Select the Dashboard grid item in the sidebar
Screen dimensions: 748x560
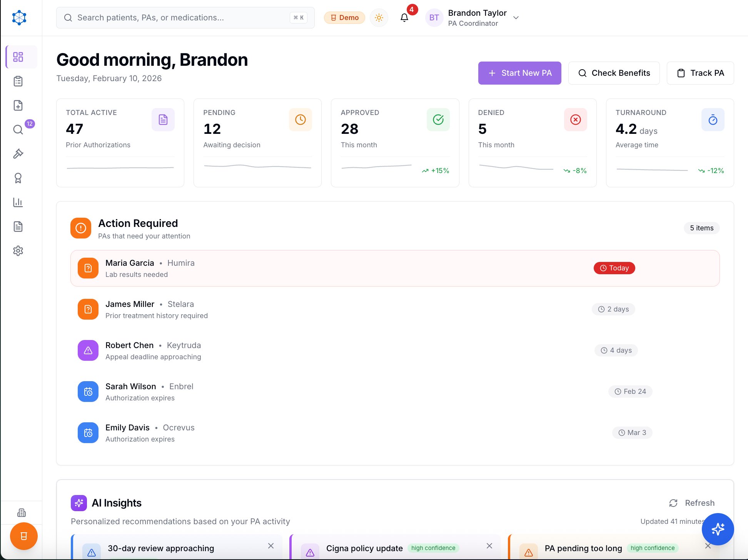(x=18, y=57)
